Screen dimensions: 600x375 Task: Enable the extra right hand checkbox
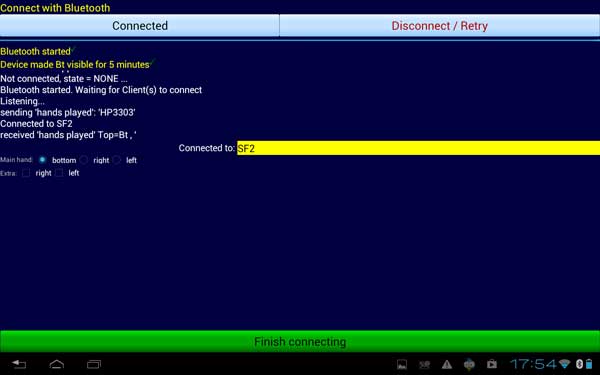tap(26, 173)
